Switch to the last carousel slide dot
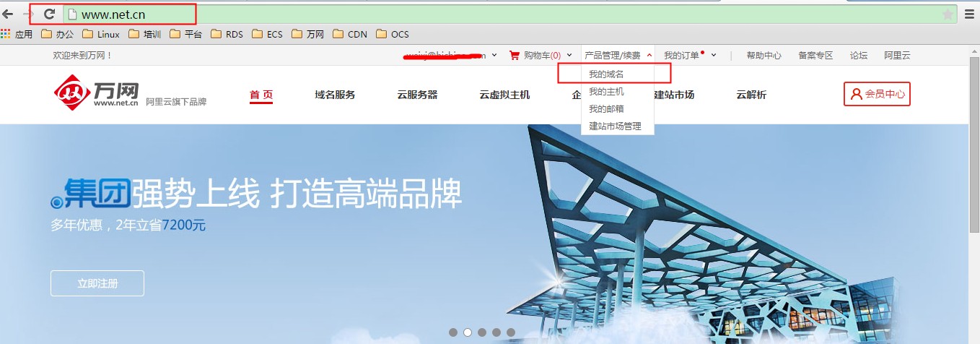The width and height of the screenshot is (980, 344). (x=511, y=332)
